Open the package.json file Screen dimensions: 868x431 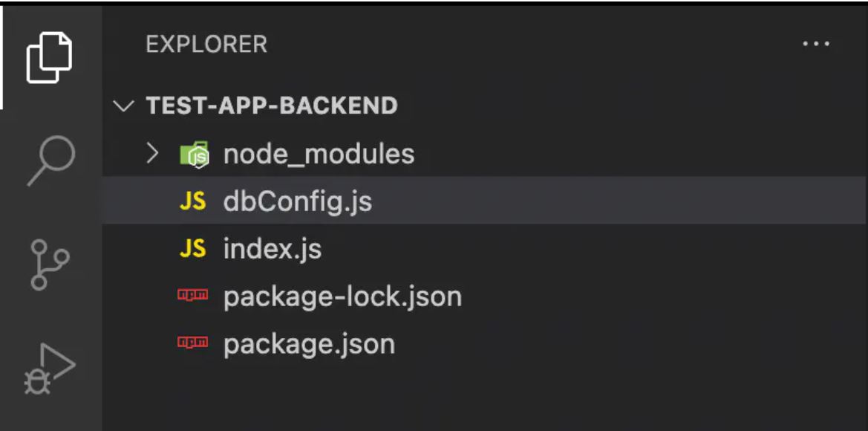(484, 345)
